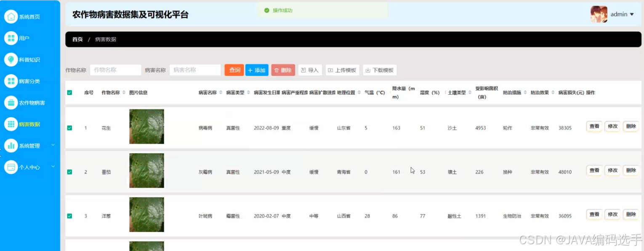The width and height of the screenshot is (644, 251).
Task: Click 首页 in the breadcrumb
Action: coord(77,39)
